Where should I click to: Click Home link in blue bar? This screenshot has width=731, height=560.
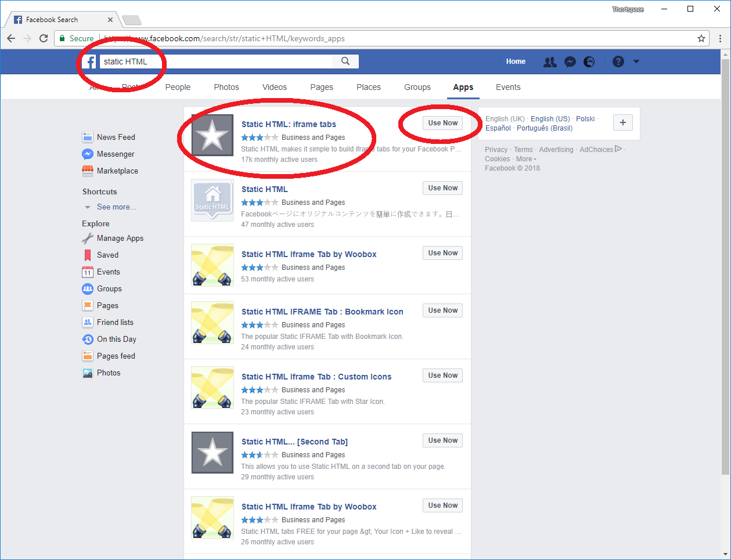(516, 62)
